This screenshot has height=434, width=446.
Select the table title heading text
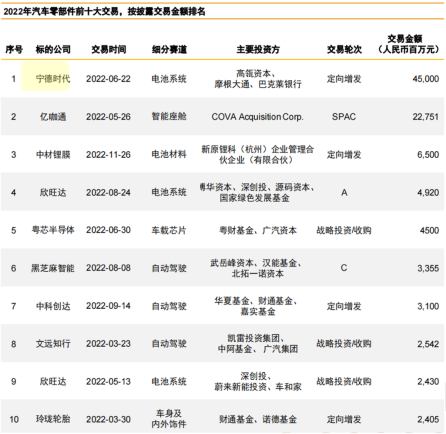(104, 12)
